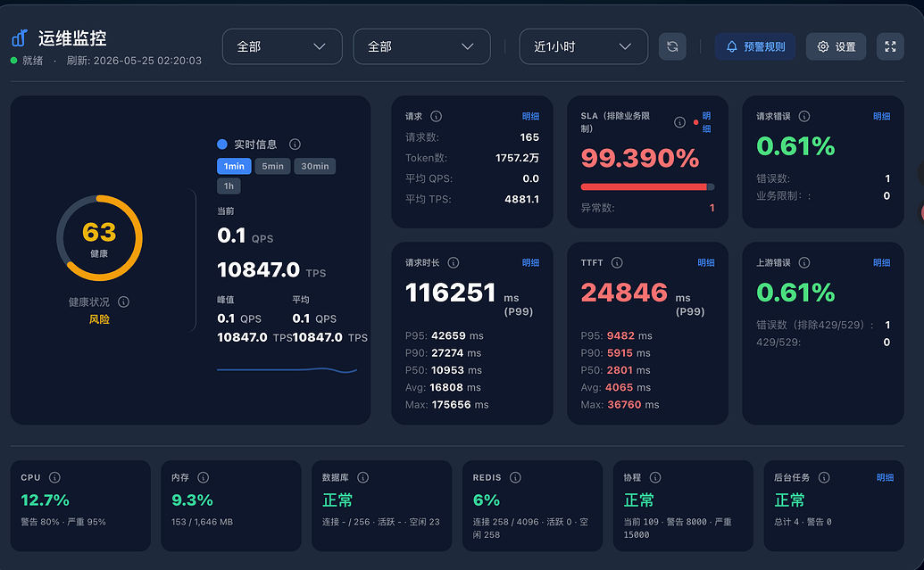Open the 设置 settings button
Viewport: 924px width, 570px height.
point(837,46)
